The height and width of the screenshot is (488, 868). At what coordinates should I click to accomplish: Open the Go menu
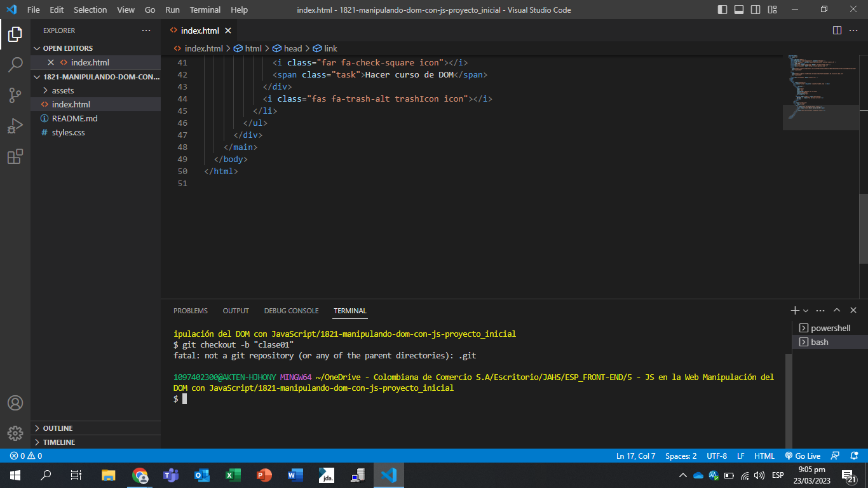(x=150, y=10)
